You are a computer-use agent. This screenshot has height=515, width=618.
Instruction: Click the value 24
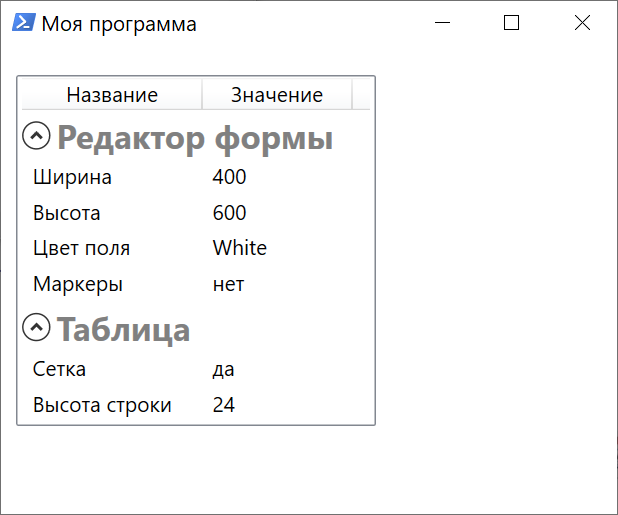point(223,405)
